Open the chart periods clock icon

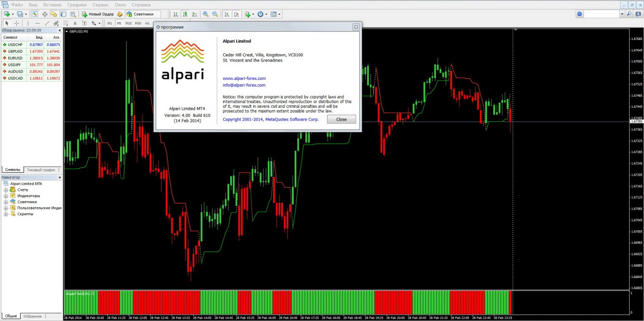tap(260, 14)
